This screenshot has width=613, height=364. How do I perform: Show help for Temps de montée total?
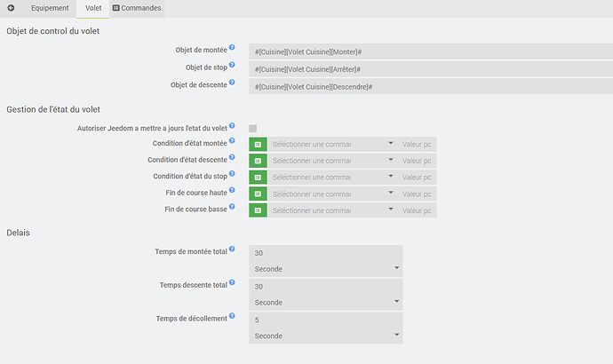[x=232, y=249]
